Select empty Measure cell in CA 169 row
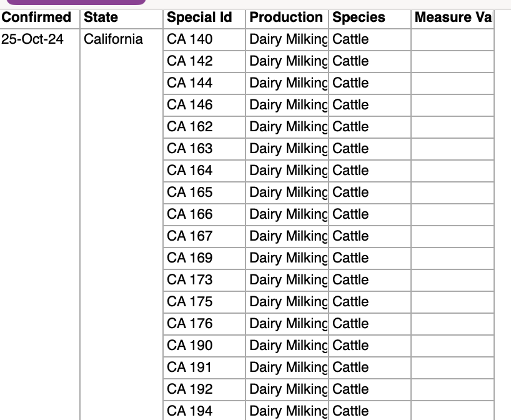Image resolution: width=511 pixels, height=420 pixels. pyautogui.click(x=453, y=258)
